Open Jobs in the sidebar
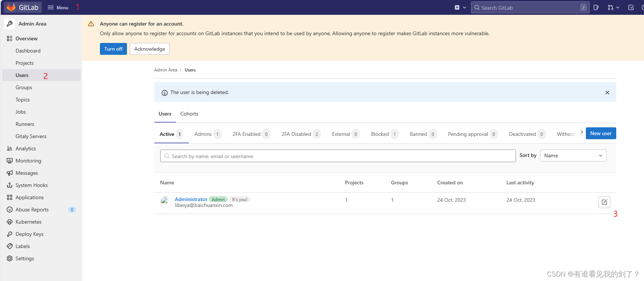Image resolution: width=644 pixels, height=281 pixels. (x=21, y=112)
